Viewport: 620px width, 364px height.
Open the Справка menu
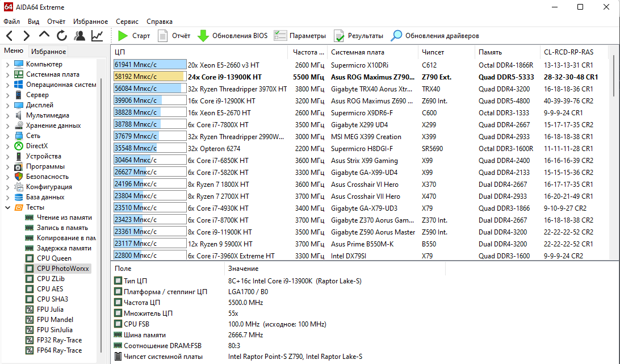point(160,22)
